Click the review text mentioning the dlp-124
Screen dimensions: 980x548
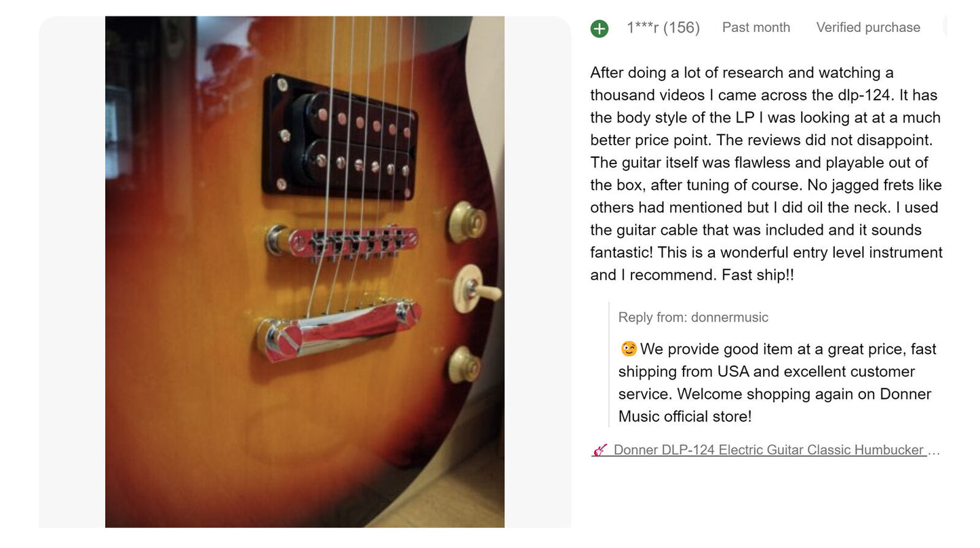(x=764, y=95)
